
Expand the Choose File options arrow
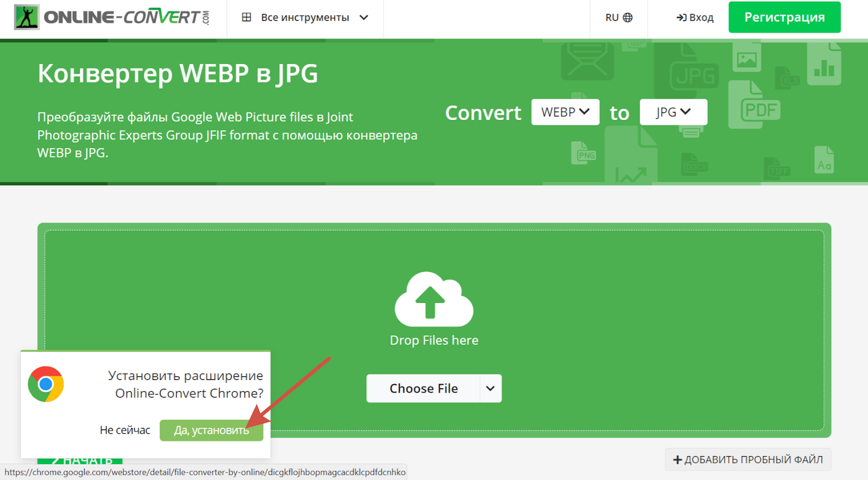tap(490, 388)
